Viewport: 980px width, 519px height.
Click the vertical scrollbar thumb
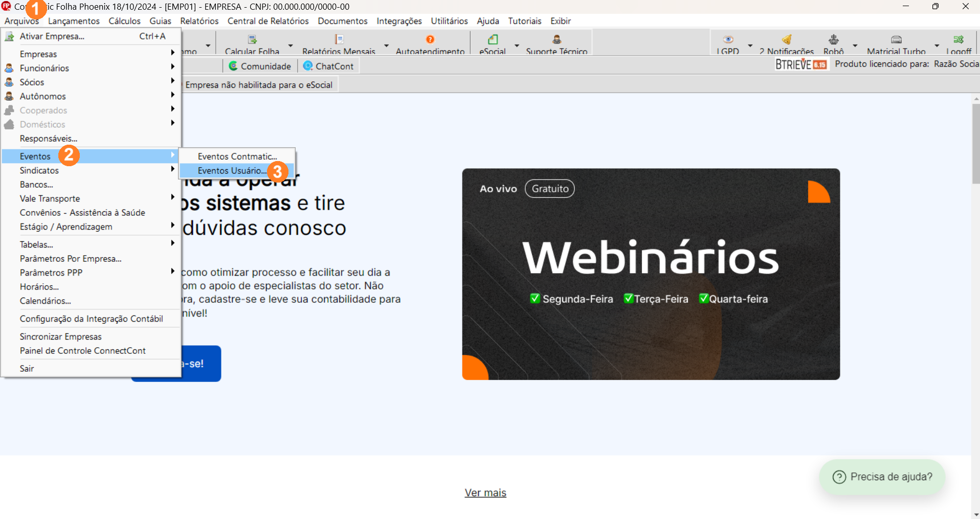click(x=976, y=143)
